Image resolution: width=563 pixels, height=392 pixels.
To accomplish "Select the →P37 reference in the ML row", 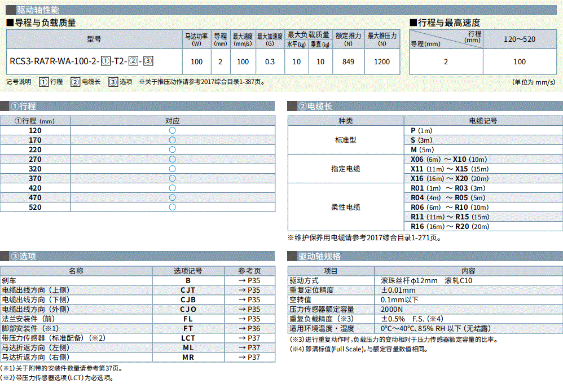I will tap(249, 347).
